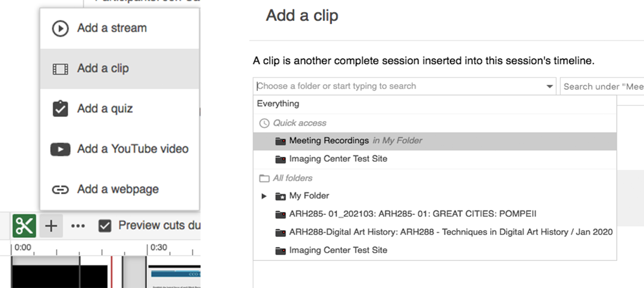Image resolution: width=644 pixels, height=288 pixels.
Task: Open the three-dots more options menu
Action: (x=78, y=226)
